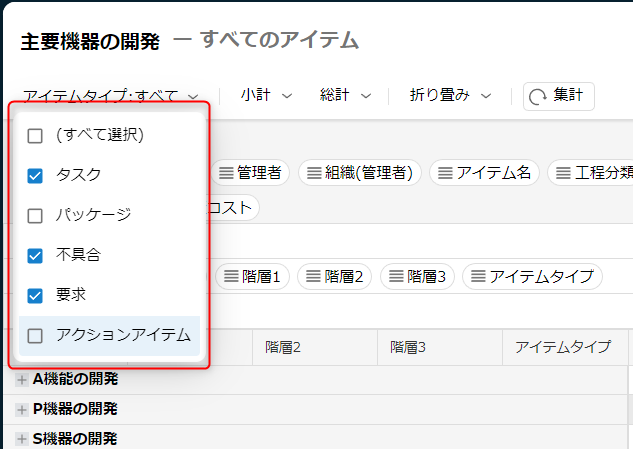
Task: Enable the パッケージ checkbox
Action: (x=35, y=216)
